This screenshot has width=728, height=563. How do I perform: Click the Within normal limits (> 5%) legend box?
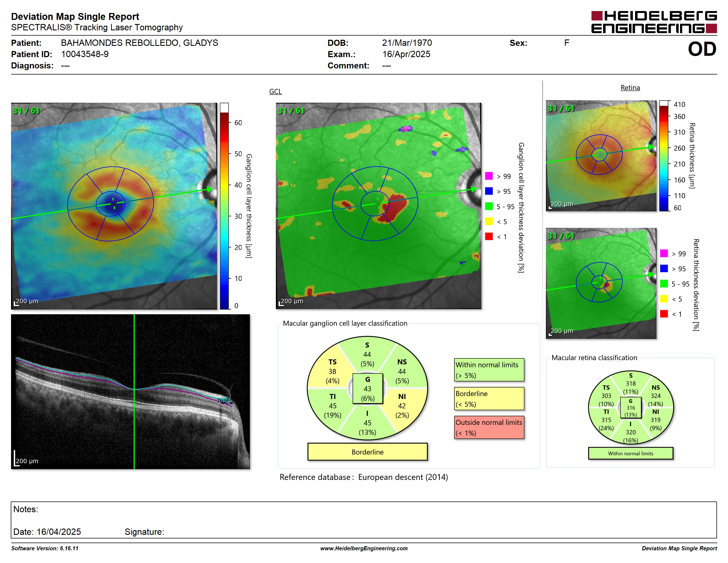click(x=489, y=370)
